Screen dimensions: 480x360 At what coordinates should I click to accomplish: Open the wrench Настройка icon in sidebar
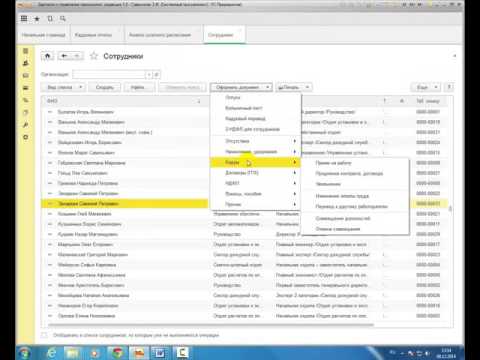click(26, 125)
